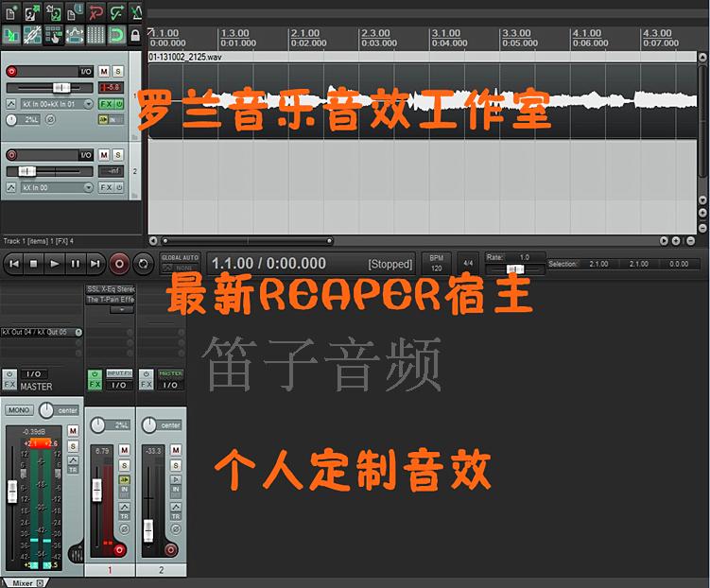Click the transport Stop button
This screenshot has height=588, width=710.
(x=33, y=264)
